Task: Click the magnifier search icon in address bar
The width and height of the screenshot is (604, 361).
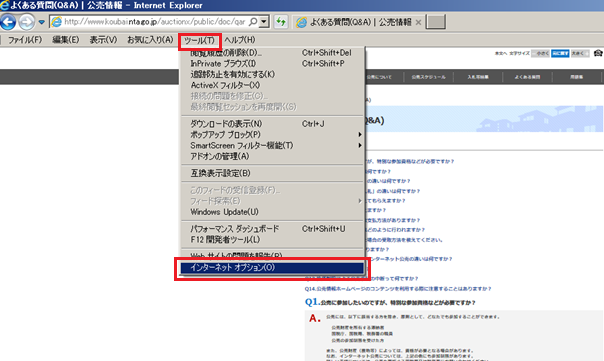Action: point(253,22)
